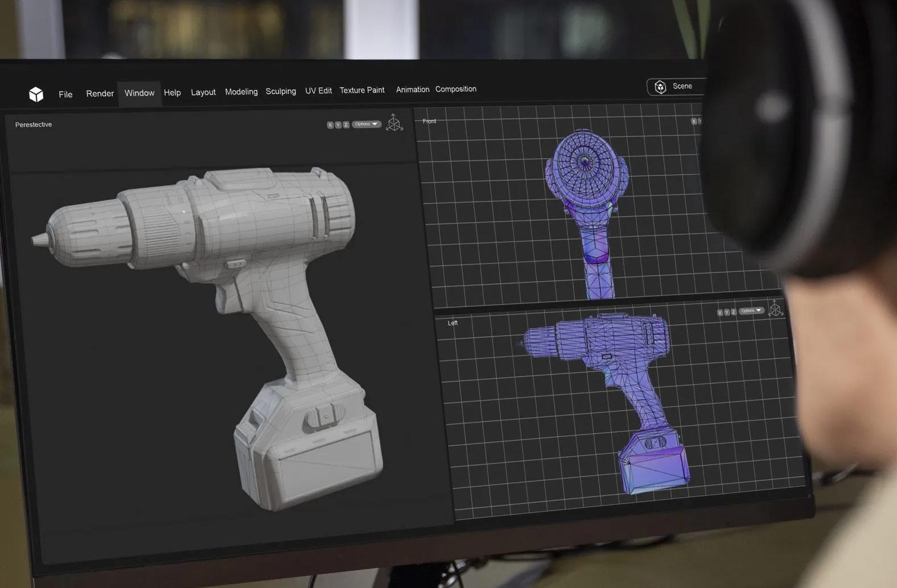Click the axis gizmo icon in Left viewport
Viewport: 897px width, 588px height.
[x=775, y=308]
